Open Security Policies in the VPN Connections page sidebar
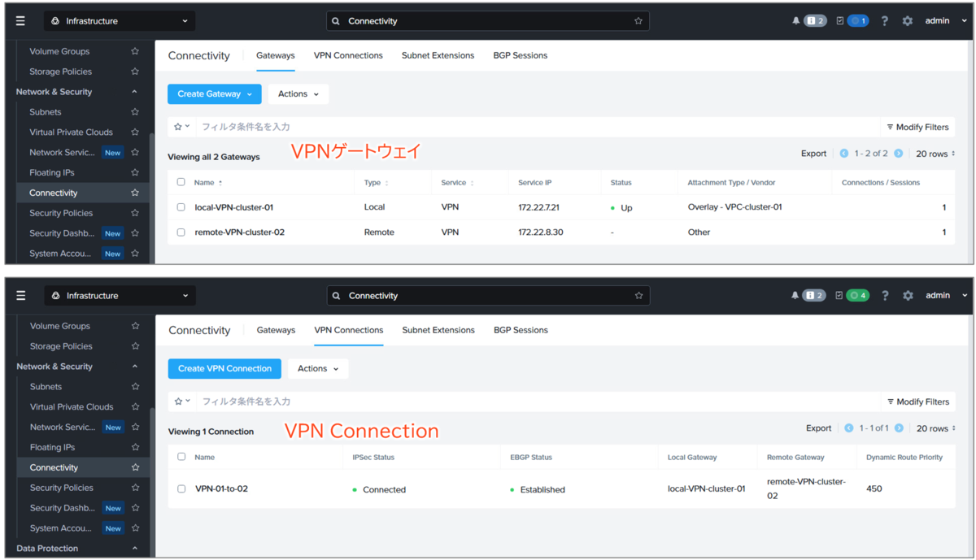976x560 pixels. pos(62,488)
